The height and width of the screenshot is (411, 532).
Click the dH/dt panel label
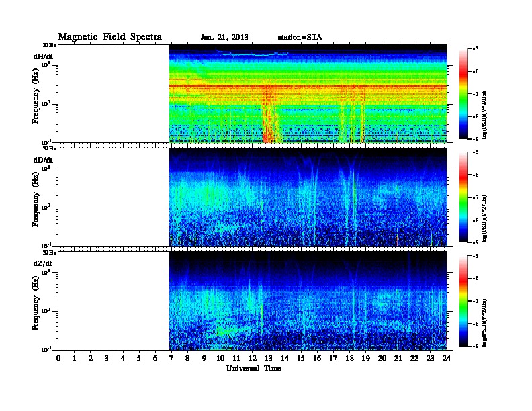point(43,56)
